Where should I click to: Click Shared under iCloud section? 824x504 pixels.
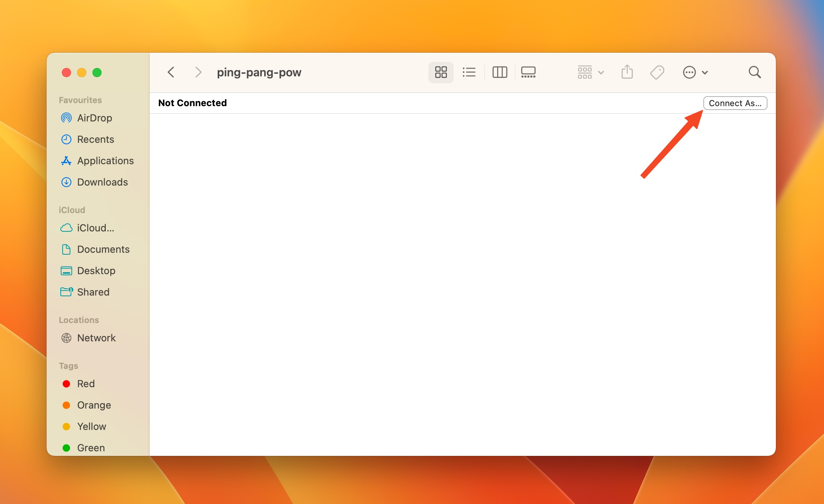pyautogui.click(x=94, y=291)
